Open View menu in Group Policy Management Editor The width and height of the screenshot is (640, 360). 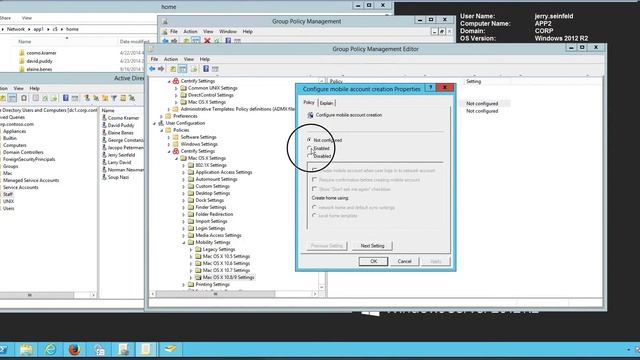coord(189,59)
